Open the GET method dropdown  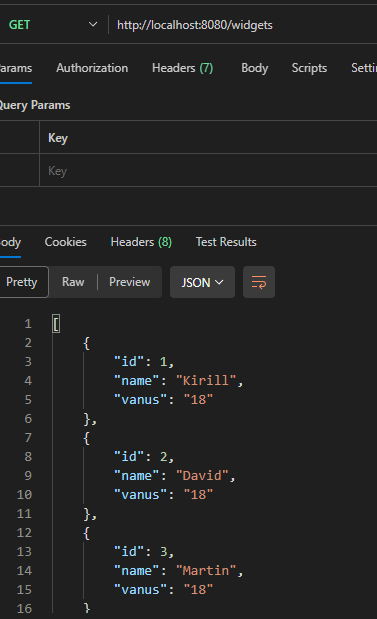pyautogui.click(x=53, y=25)
